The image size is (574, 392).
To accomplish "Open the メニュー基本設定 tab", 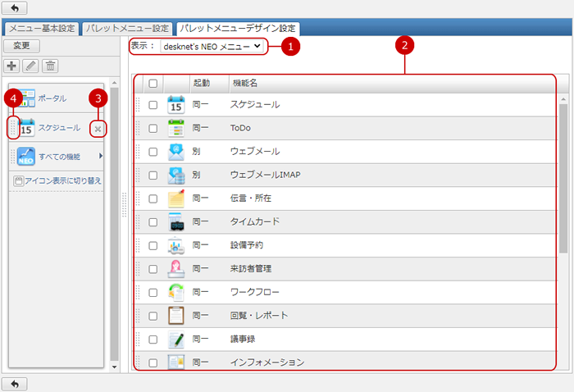I will (x=43, y=29).
